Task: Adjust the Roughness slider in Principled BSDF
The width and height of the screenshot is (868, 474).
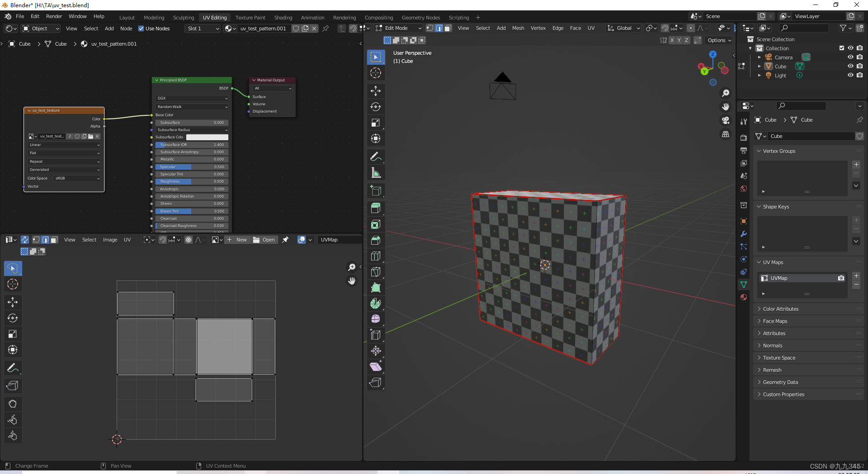Action: (x=192, y=181)
